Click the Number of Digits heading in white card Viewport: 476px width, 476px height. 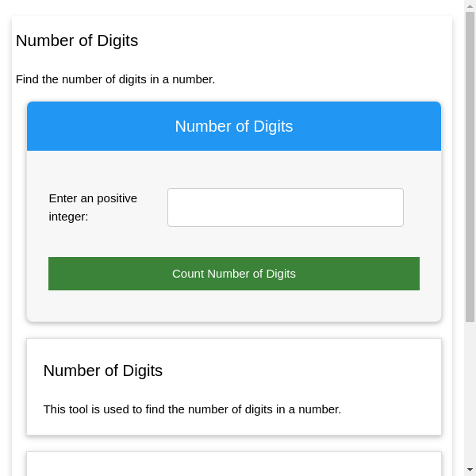[x=103, y=370]
